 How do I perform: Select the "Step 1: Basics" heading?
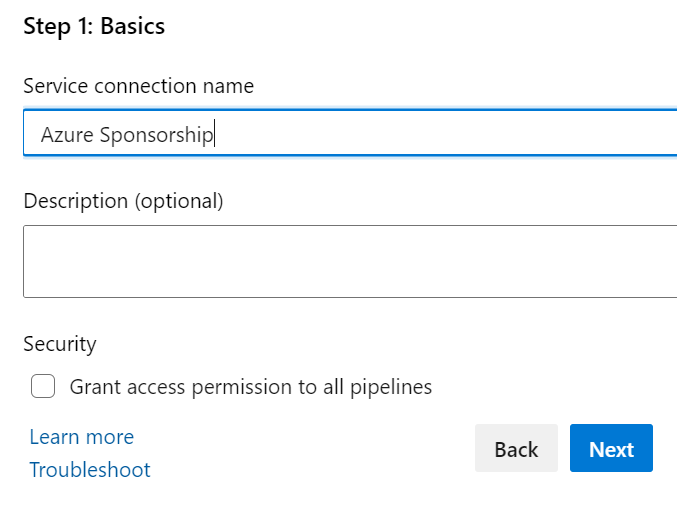point(94,26)
